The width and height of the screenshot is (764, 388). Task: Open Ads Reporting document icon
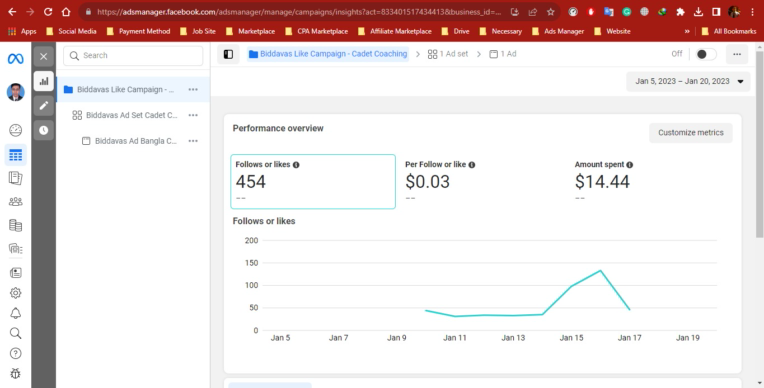(x=16, y=178)
